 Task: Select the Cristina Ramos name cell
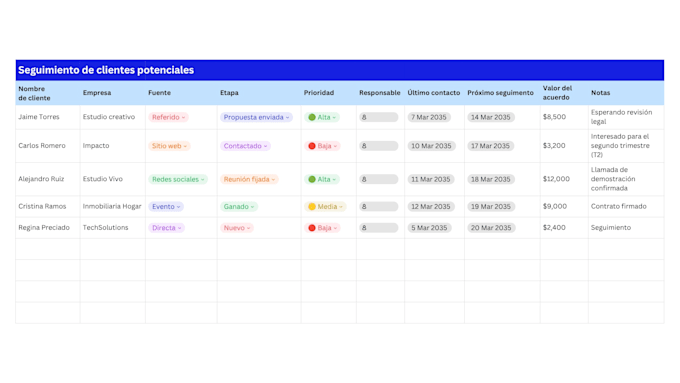(x=48, y=206)
